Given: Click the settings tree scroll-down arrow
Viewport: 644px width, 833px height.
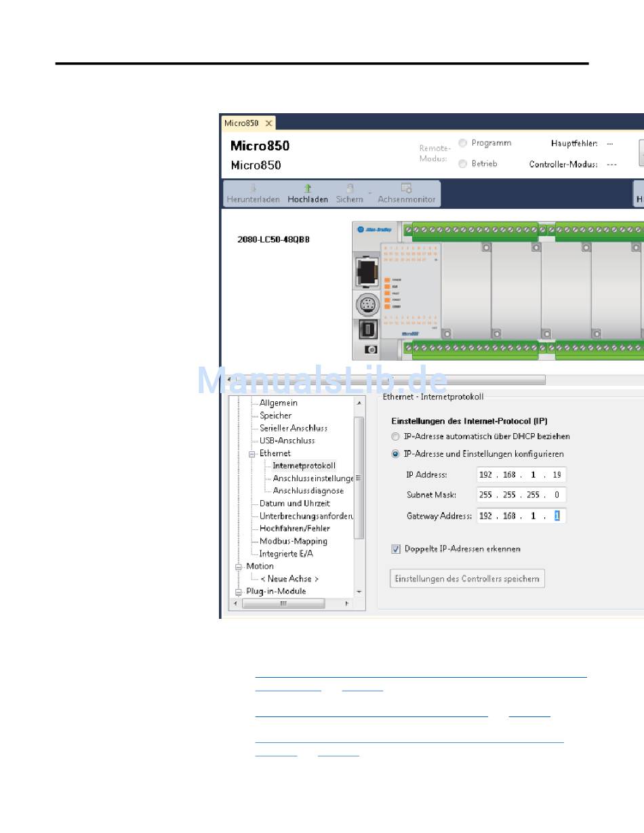Looking at the screenshot, I should pos(359,592).
